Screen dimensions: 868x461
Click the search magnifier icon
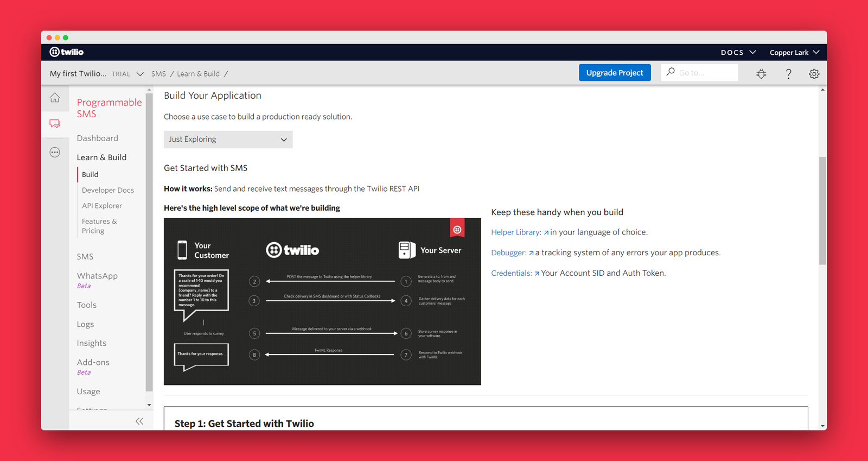tap(671, 72)
